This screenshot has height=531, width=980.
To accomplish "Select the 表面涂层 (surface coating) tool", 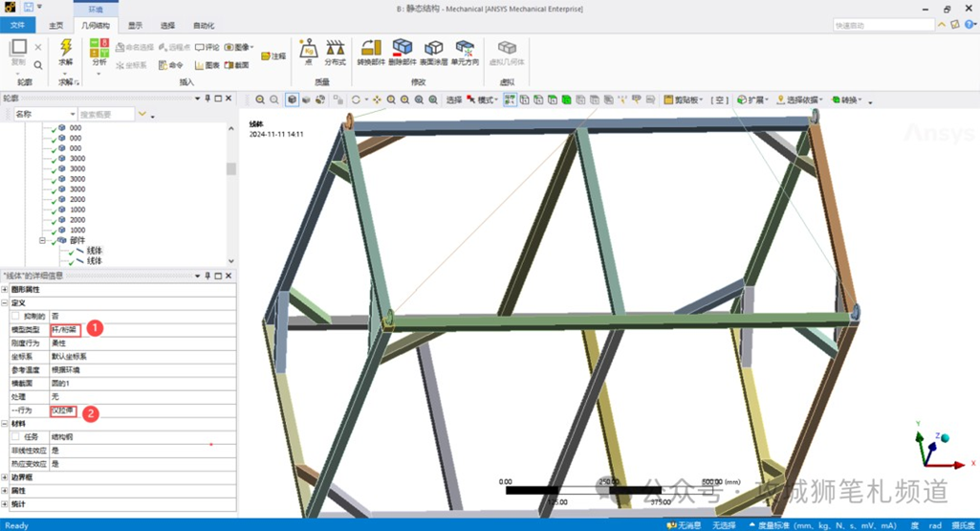I will [434, 50].
